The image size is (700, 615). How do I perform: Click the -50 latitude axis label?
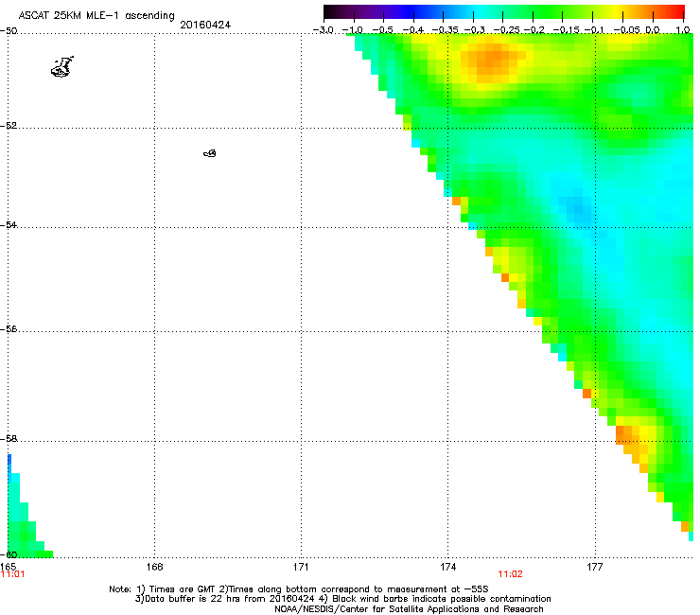(9, 31)
